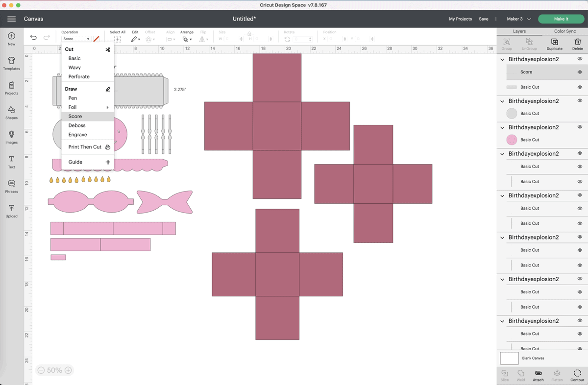Open the Shapes tool

tap(11, 112)
